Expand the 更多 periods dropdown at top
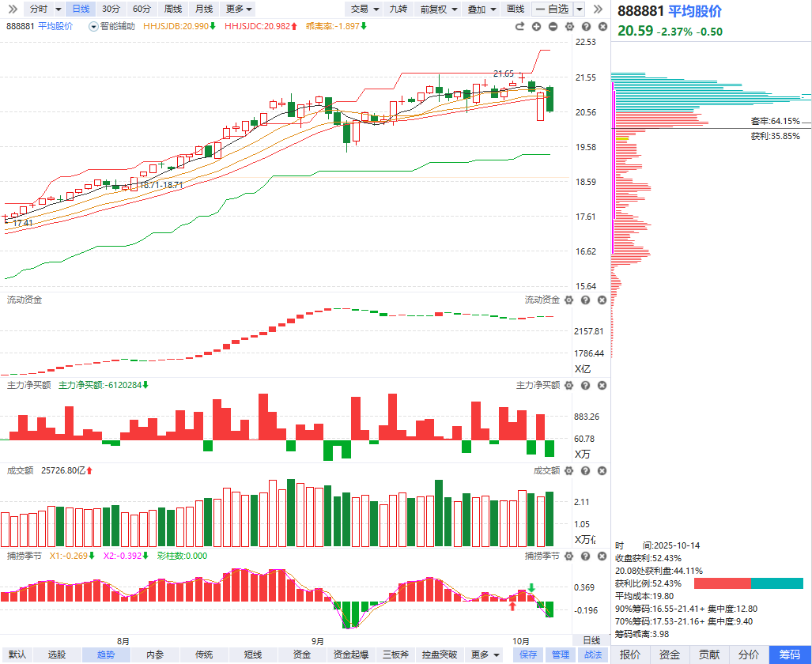Viewport: 812px width, 664px height. click(239, 9)
